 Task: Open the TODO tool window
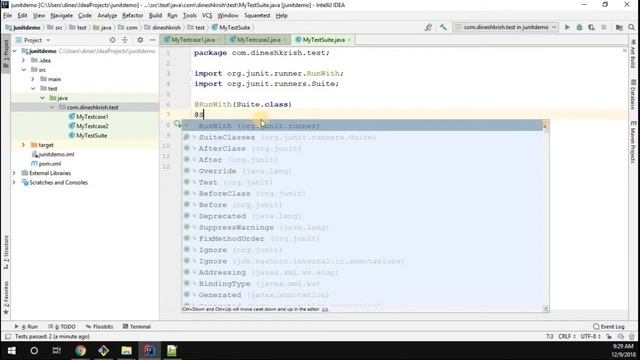[62, 327]
